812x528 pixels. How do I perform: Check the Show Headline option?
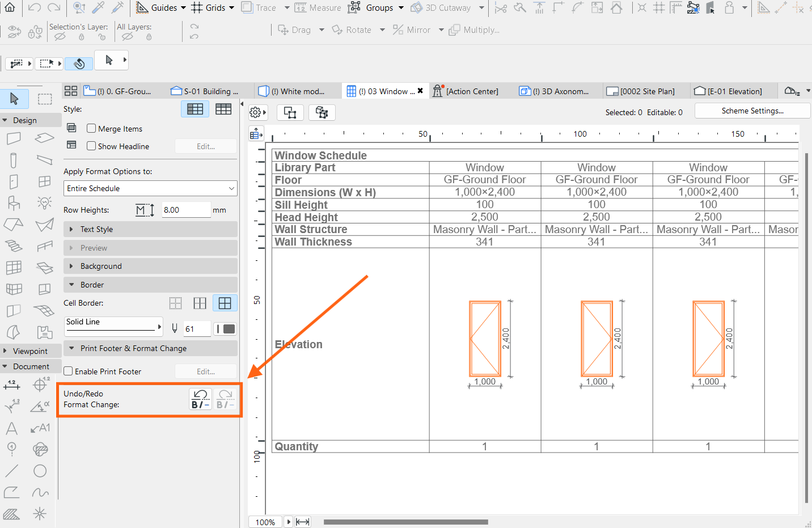tap(91, 146)
